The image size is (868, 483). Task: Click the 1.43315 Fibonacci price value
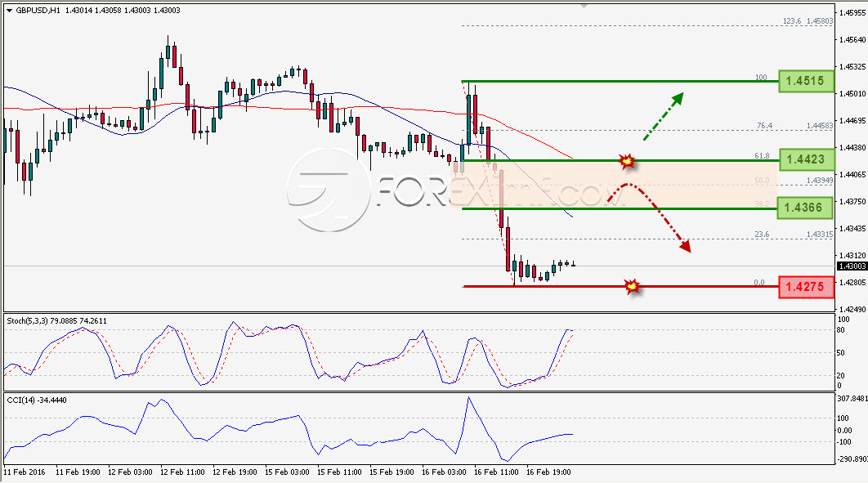[x=820, y=234]
